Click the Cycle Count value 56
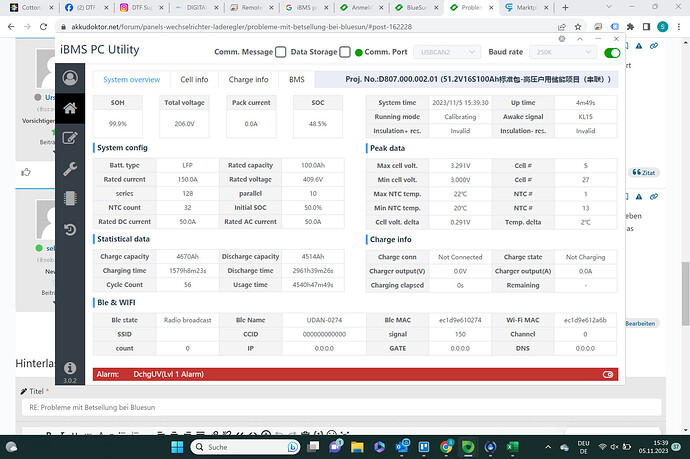 point(187,285)
